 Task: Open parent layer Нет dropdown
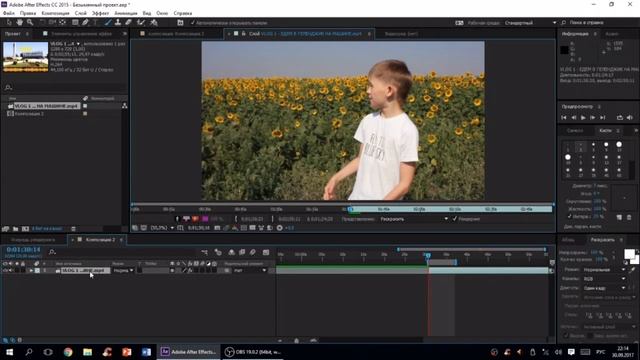pos(250,271)
